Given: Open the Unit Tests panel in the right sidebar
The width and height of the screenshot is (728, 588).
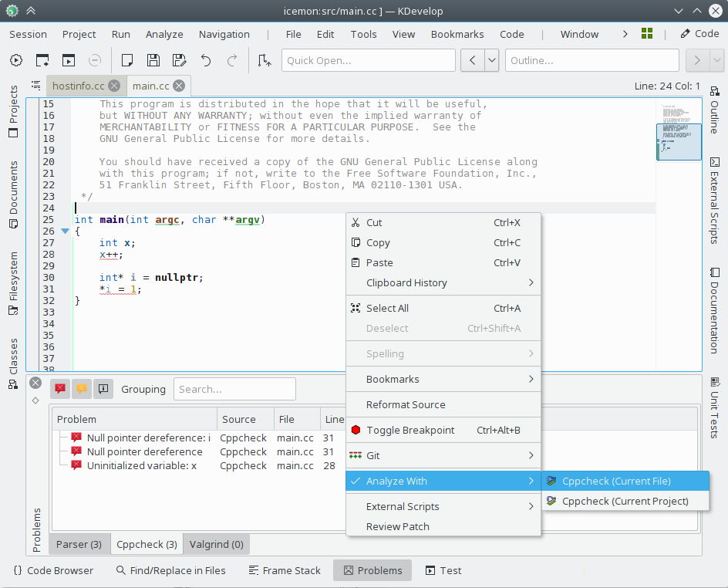Looking at the screenshot, I should (715, 414).
